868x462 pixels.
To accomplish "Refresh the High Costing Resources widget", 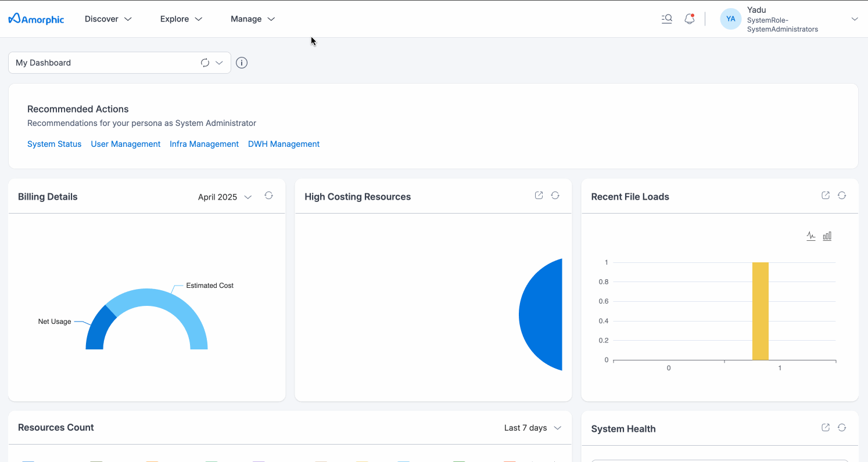I will [x=555, y=196].
